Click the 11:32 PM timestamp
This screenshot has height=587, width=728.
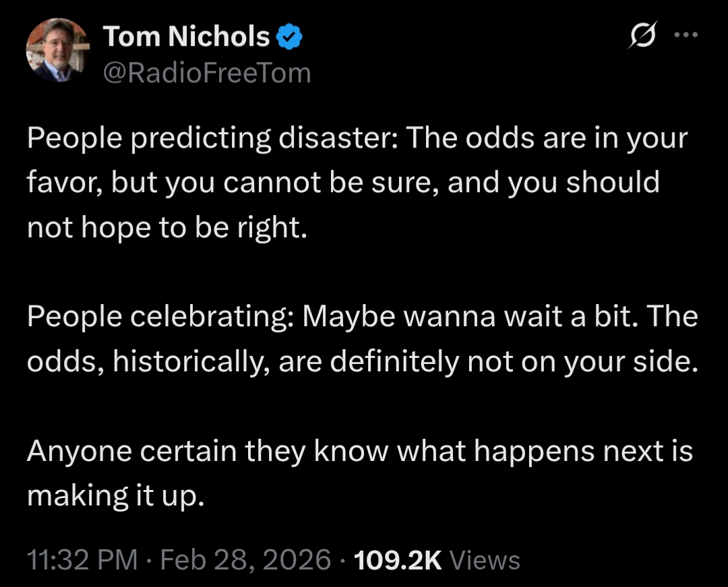pos(82,560)
